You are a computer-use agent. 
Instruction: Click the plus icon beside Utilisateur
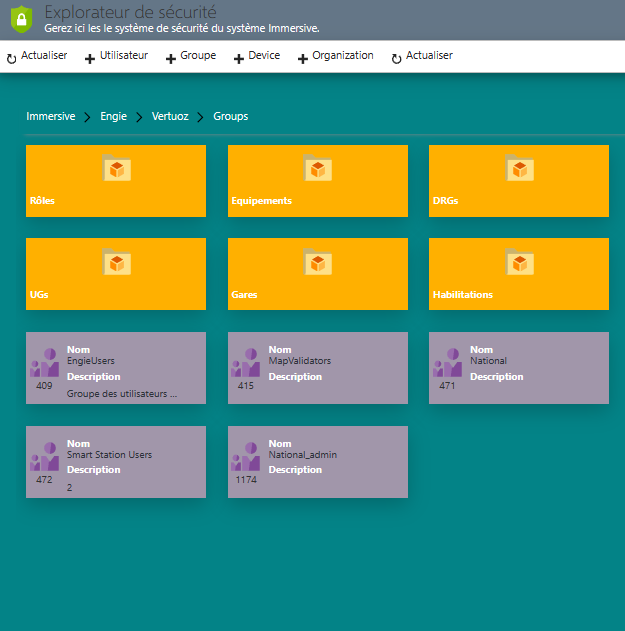(90, 59)
